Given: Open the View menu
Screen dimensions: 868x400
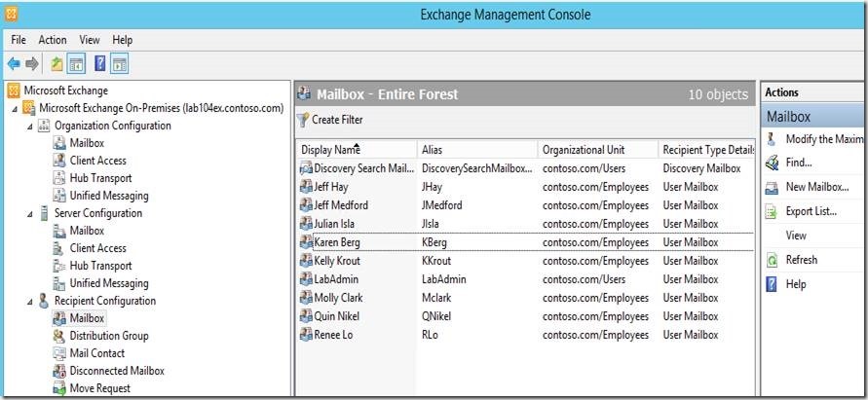Looking at the screenshot, I should tap(90, 40).
